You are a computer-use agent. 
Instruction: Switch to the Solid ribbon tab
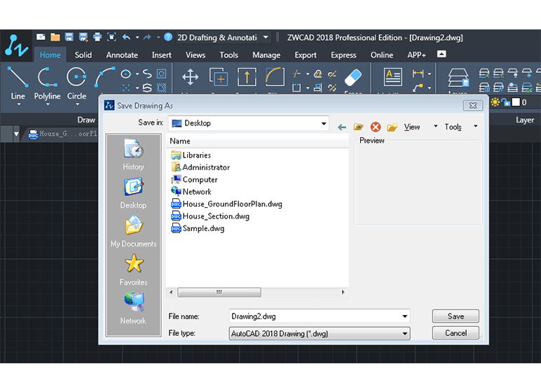[83, 55]
